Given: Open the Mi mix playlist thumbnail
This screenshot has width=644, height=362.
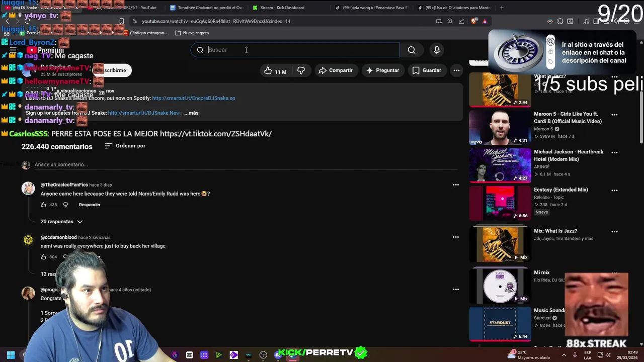Looking at the screenshot, I should [x=500, y=286].
